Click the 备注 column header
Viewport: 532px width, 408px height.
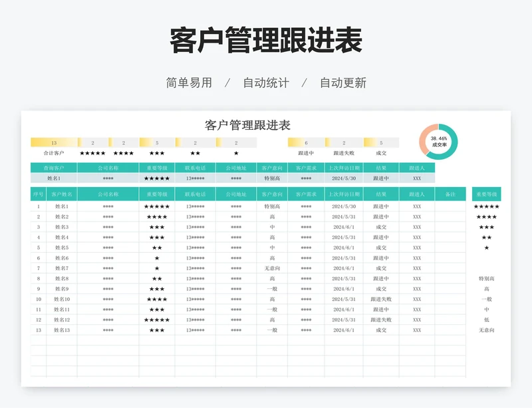[450, 194]
